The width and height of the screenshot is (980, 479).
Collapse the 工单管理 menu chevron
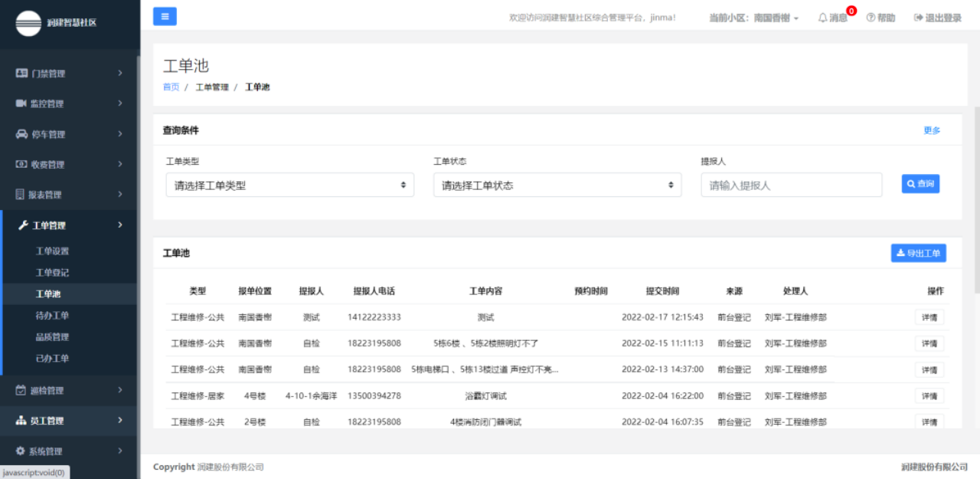pos(120,225)
